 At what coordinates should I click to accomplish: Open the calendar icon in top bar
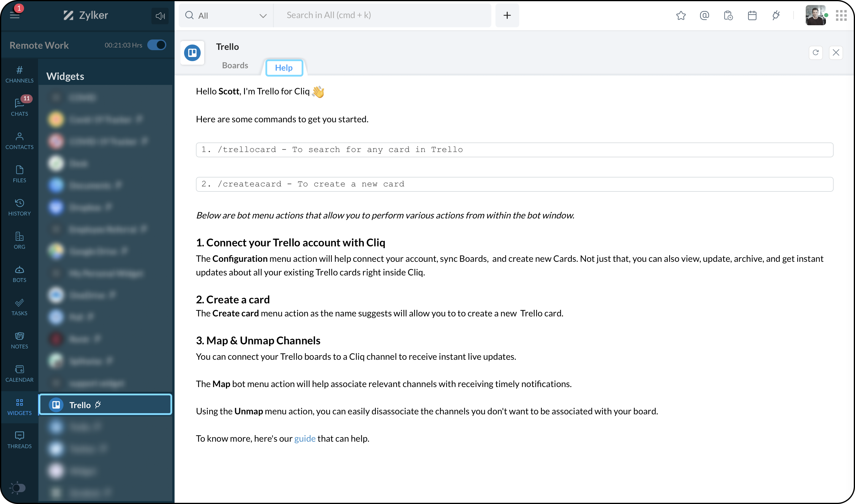(752, 15)
